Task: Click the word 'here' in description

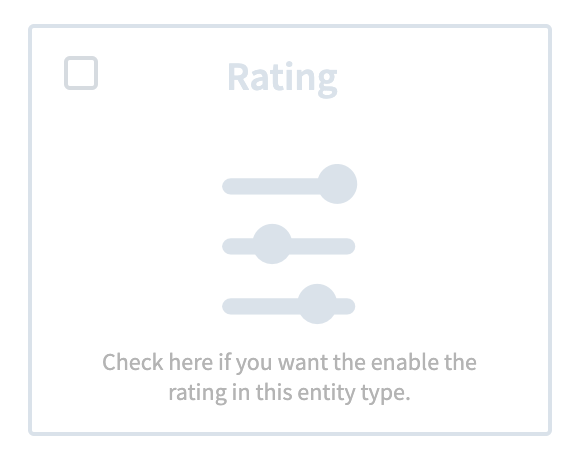Action: click(191, 362)
